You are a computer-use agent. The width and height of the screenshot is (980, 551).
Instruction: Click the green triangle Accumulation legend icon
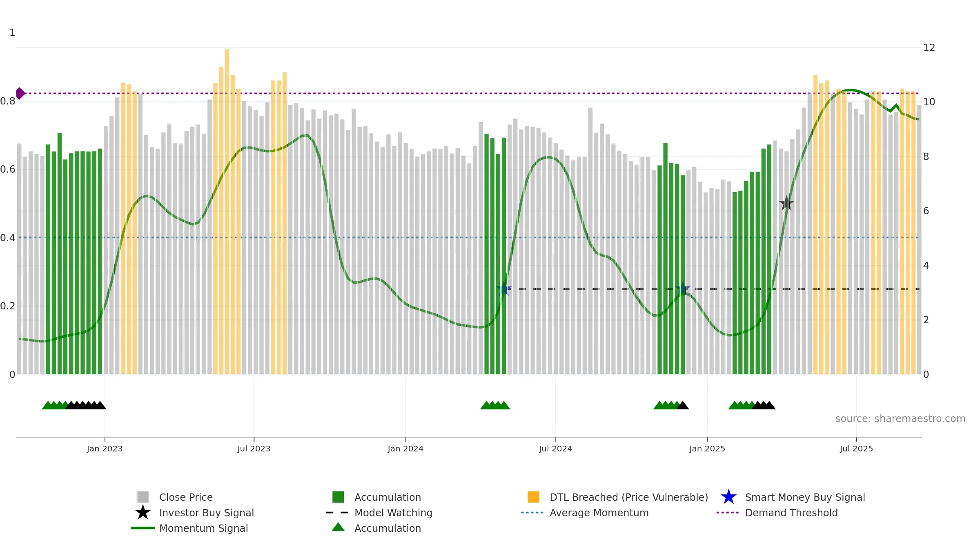(338, 527)
